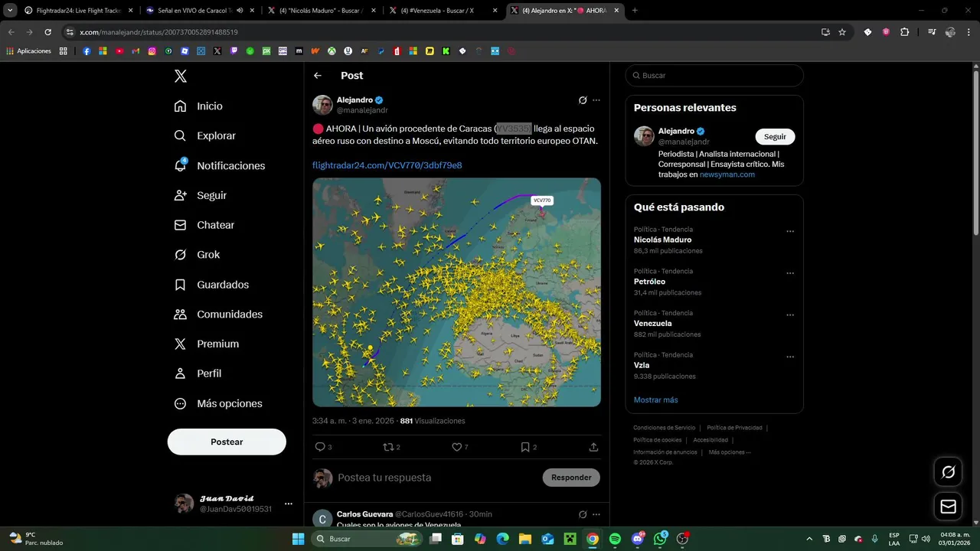Open options for Venezuela trend
The width and height of the screenshot is (980, 551).
(790, 315)
